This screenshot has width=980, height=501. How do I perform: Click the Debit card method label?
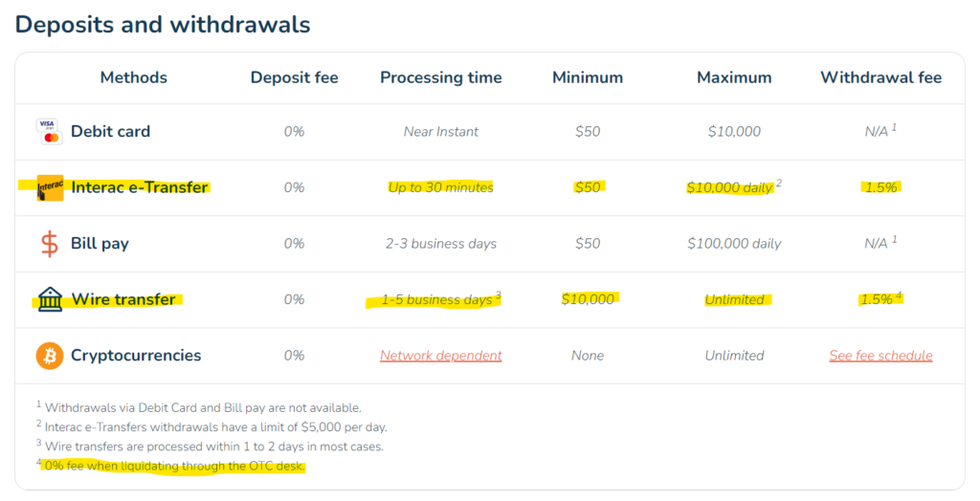click(x=111, y=131)
